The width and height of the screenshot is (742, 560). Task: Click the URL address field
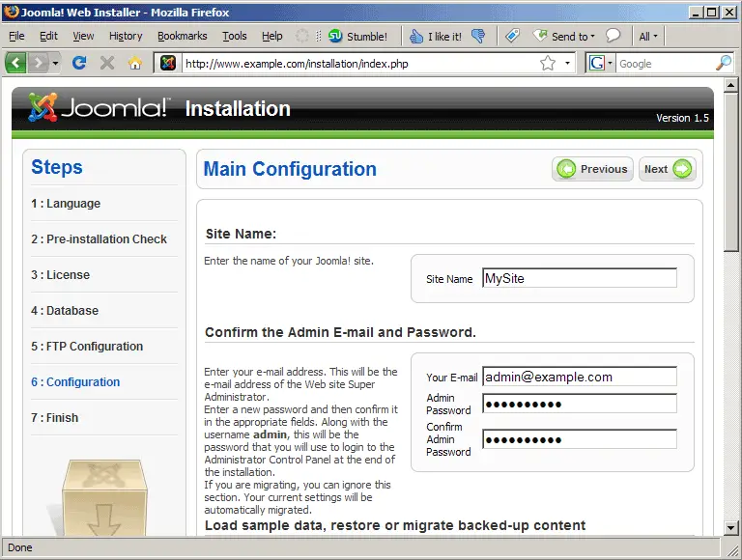[x=359, y=64]
